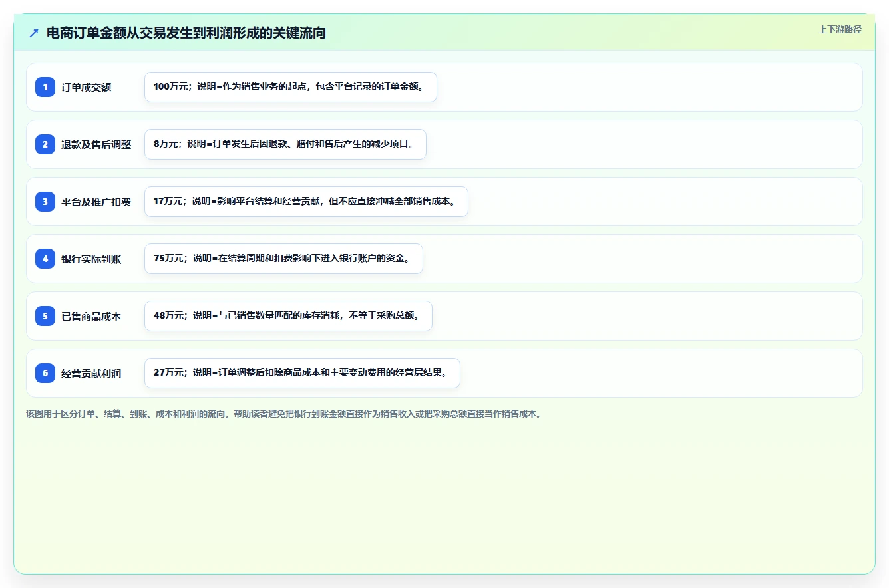This screenshot has height=588, width=889.
Task: Click the footnote starting 该图用于区分订单
Action: 285,414
